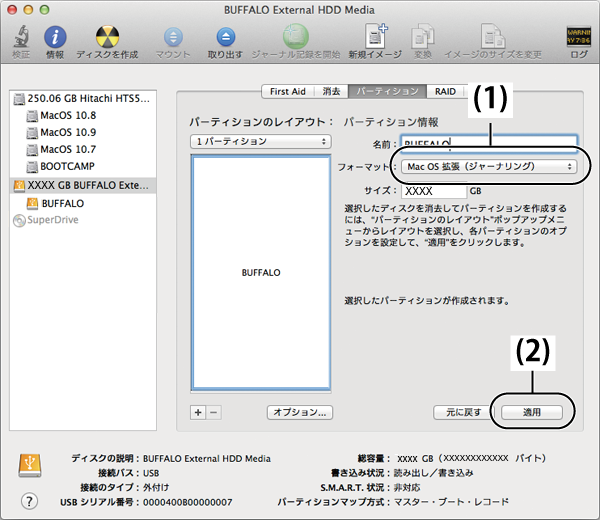Click the Mount (マウント) toolbar icon
The height and width of the screenshot is (520, 600).
click(173, 37)
